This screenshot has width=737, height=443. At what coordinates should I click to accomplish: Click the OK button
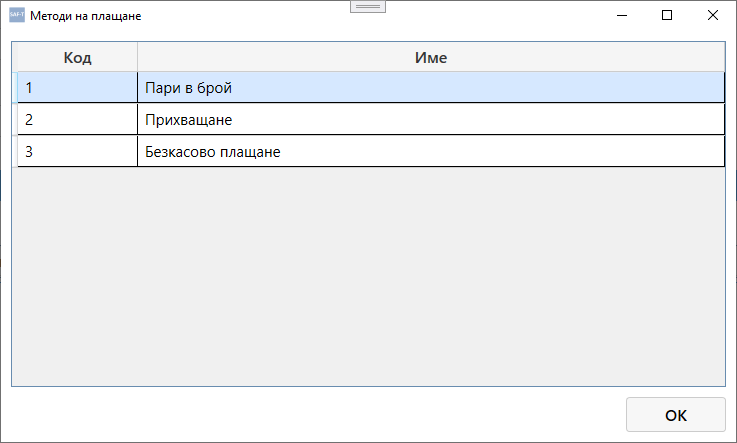tap(675, 415)
